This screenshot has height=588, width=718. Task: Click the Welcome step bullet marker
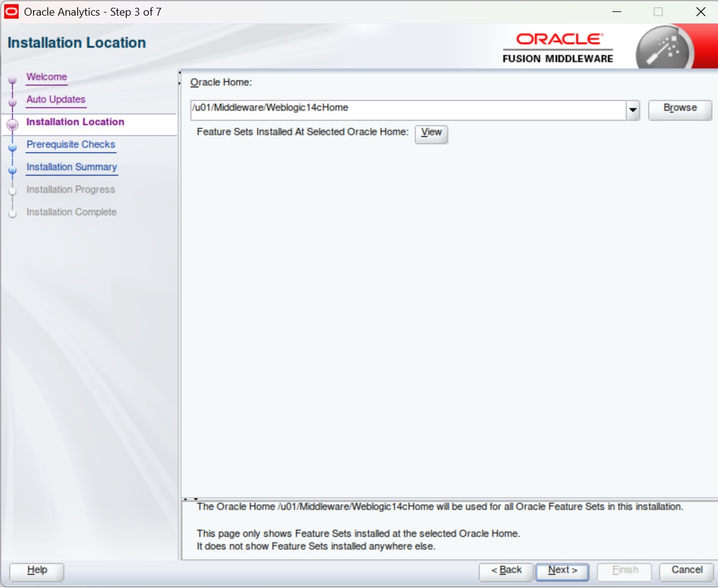pyautogui.click(x=13, y=80)
